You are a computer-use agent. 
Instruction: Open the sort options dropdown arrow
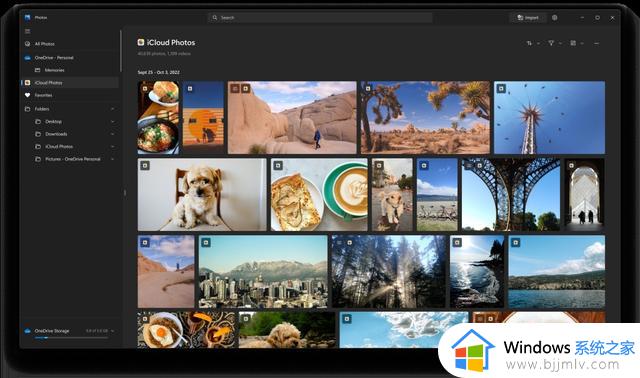tap(538, 43)
